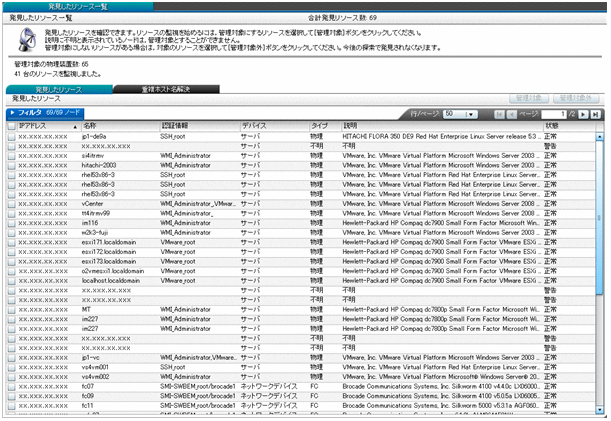Select all rows with the header checkbox
This screenshot has width=611, height=421.
click(x=12, y=126)
